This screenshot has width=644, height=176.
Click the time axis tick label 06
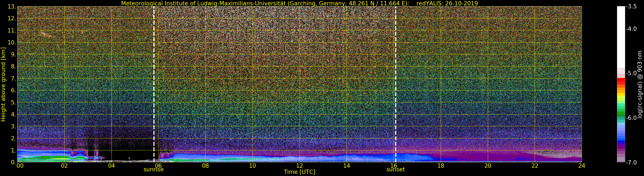tap(158, 166)
